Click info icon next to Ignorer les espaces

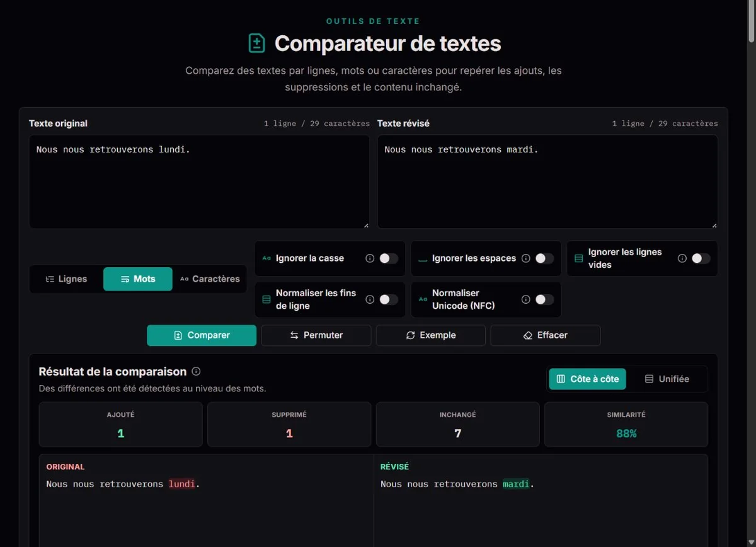(x=526, y=258)
